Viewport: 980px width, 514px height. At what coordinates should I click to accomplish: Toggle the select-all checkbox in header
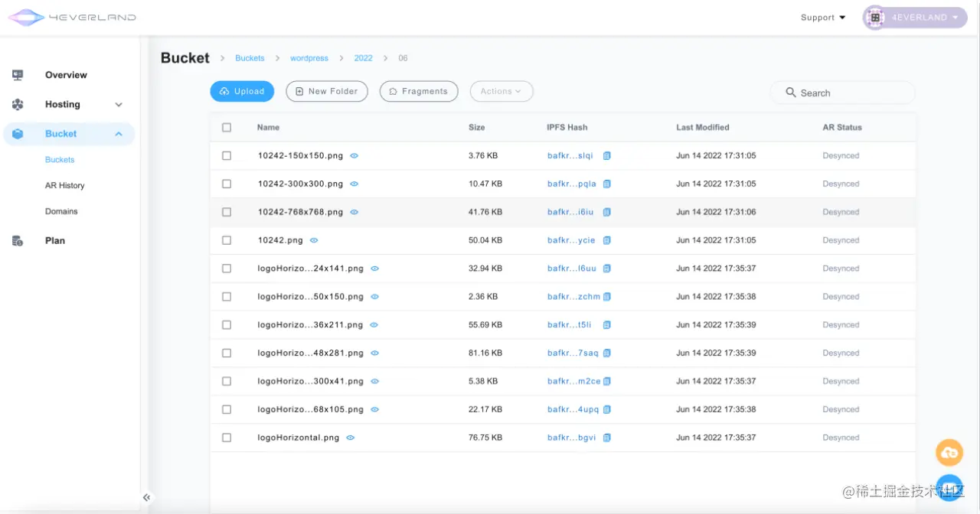(227, 128)
